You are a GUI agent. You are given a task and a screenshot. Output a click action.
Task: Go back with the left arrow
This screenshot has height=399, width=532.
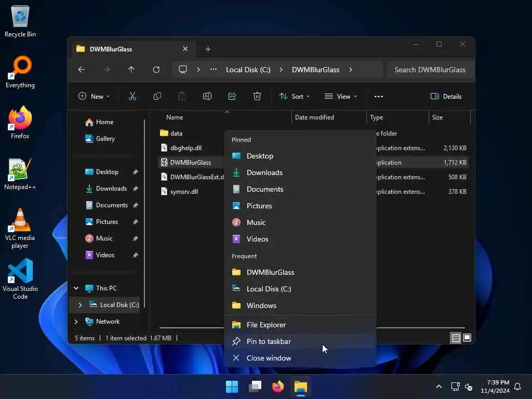[82, 70]
